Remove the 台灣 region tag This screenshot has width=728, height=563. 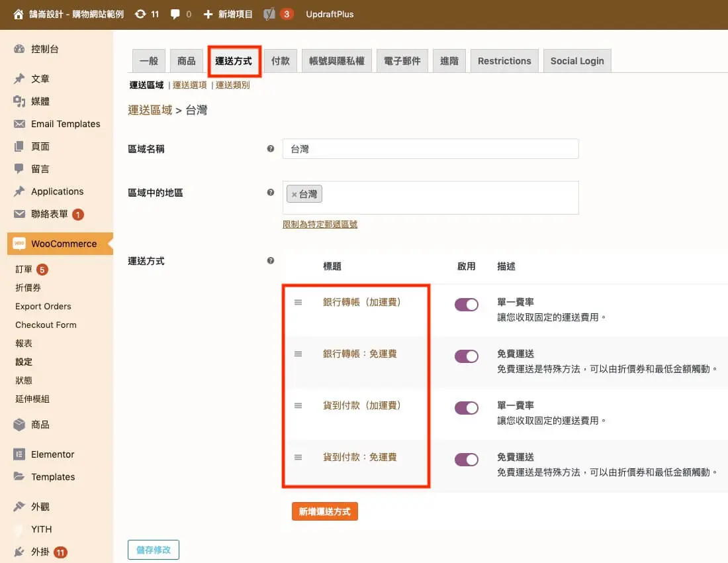[294, 195]
